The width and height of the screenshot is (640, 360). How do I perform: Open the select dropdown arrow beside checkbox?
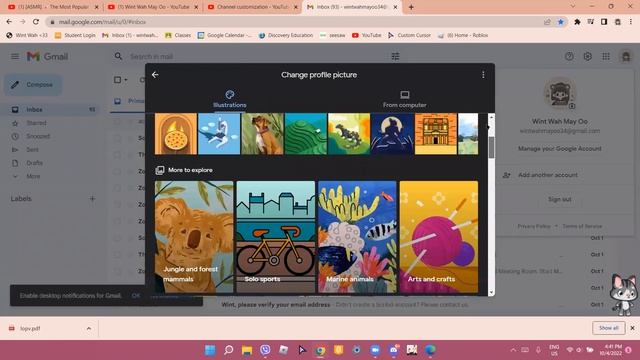(x=126, y=80)
